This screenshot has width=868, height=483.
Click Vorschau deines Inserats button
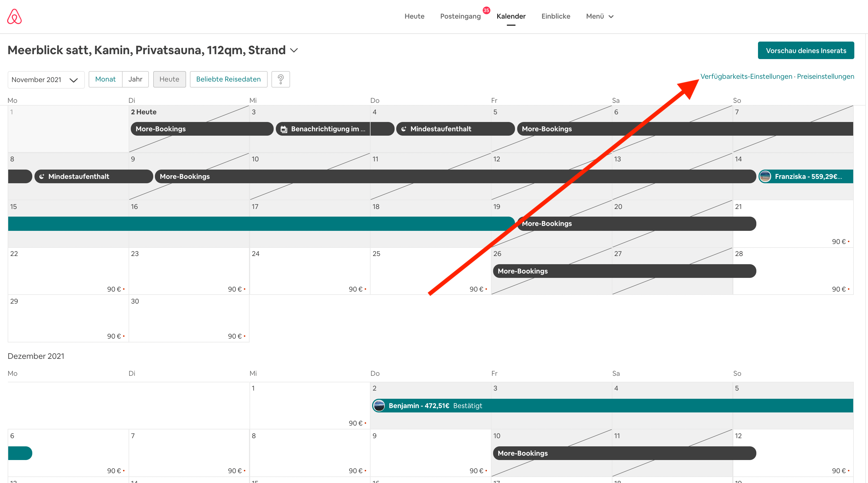coord(806,51)
